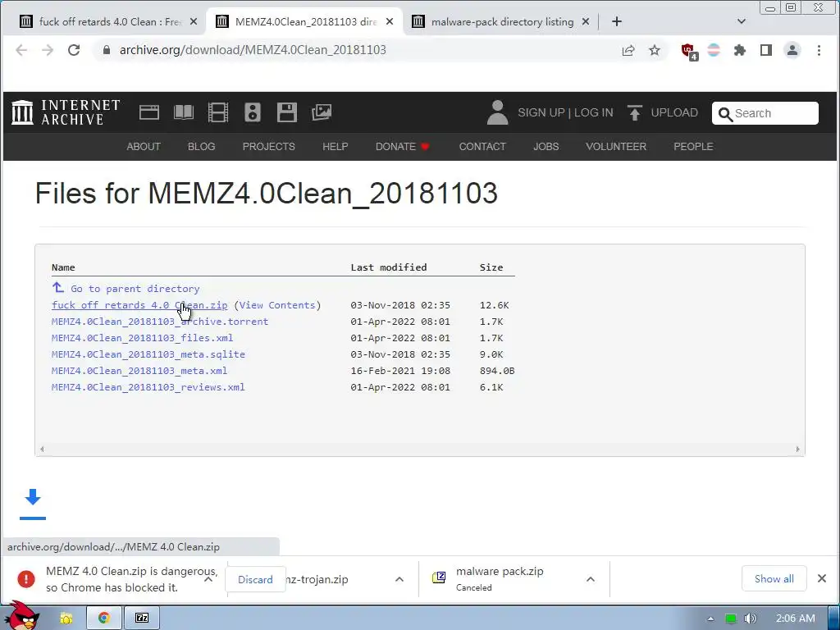Go back with the browser back arrow
Image resolution: width=840 pixels, height=630 pixels.
pyautogui.click(x=21, y=50)
